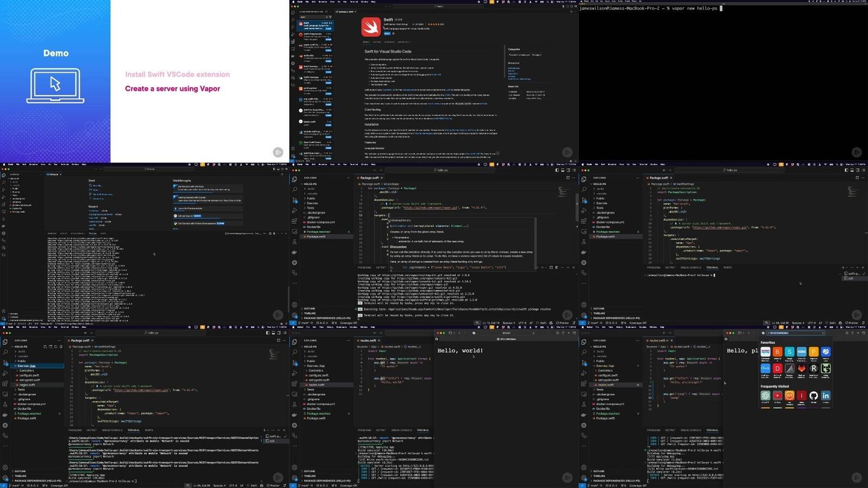This screenshot has width=868, height=488.
Task: Click the minimap in the tooltip frame
Action: coord(564,192)
